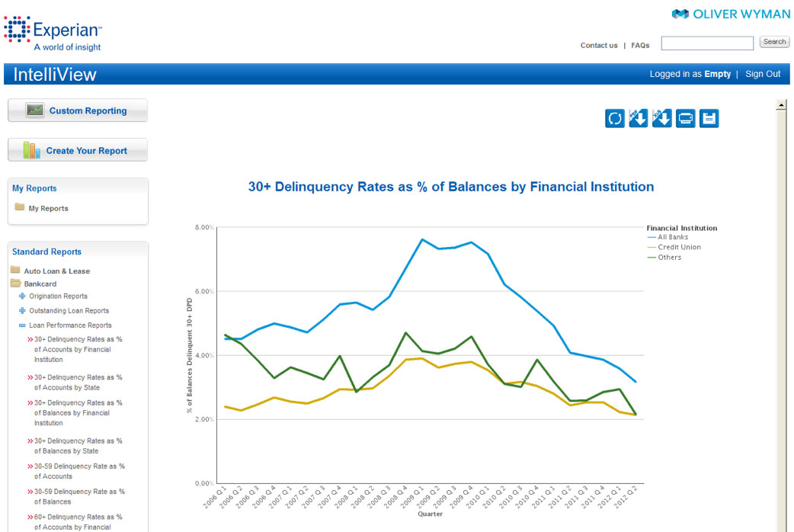
Task: Click the Sign Out link
Action: click(x=762, y=74)
